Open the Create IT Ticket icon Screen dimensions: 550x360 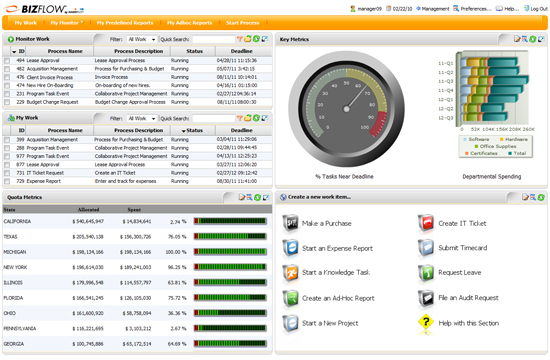(426, 223)
